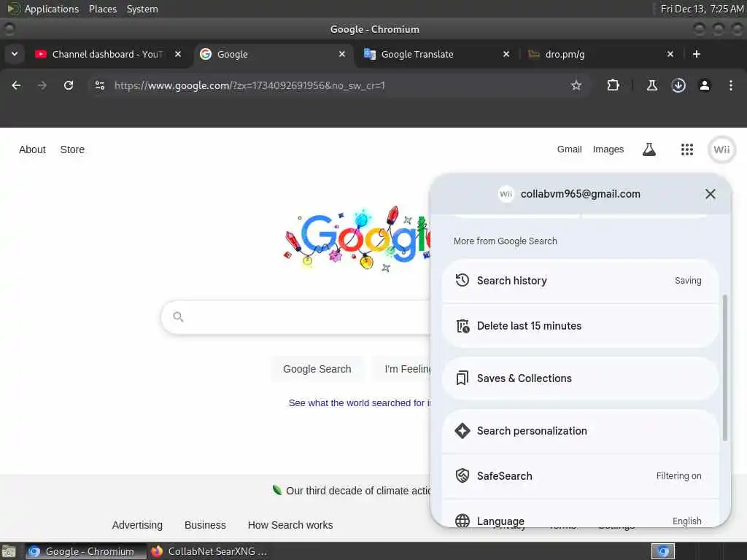Open the System menu
The image size is (747, 560).
pos(142,9)
